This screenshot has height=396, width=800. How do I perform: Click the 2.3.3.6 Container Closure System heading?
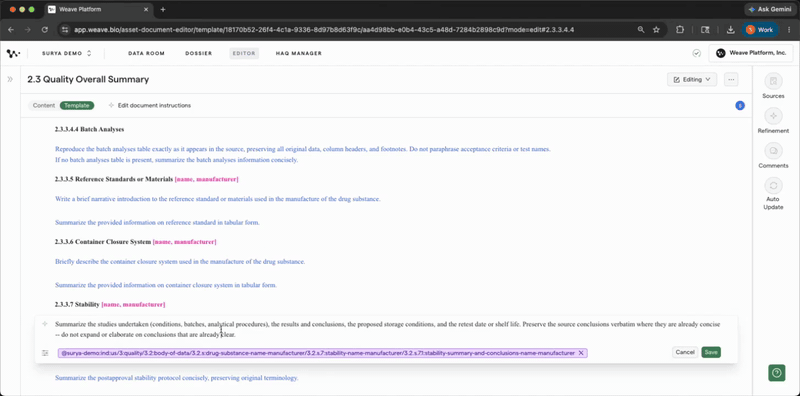tap(103, 241)
